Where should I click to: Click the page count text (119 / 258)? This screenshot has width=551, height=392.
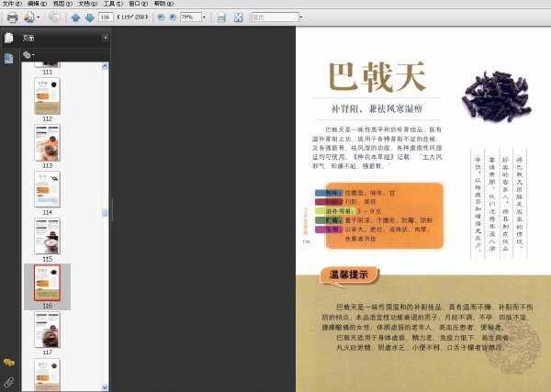coord(132,17)
